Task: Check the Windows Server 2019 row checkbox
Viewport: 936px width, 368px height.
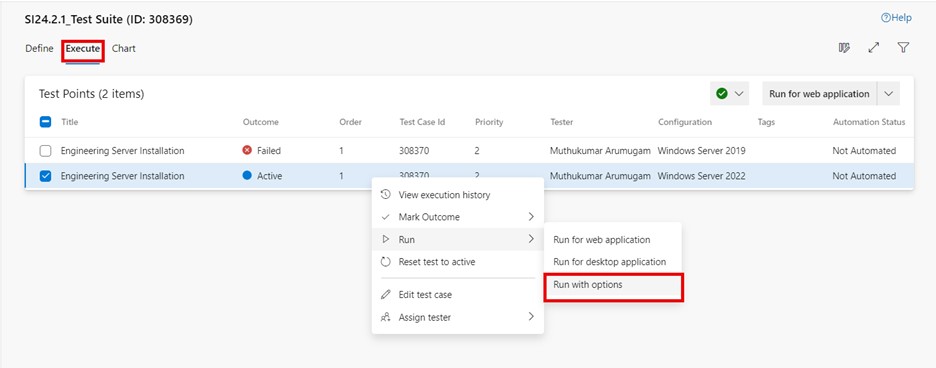Action: (45, 151)
